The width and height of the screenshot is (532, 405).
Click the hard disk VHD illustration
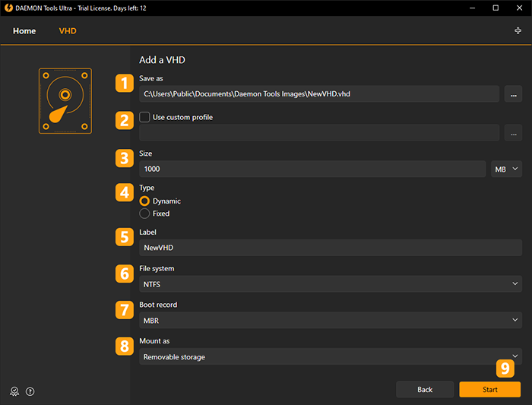click(x=65, y=101)
